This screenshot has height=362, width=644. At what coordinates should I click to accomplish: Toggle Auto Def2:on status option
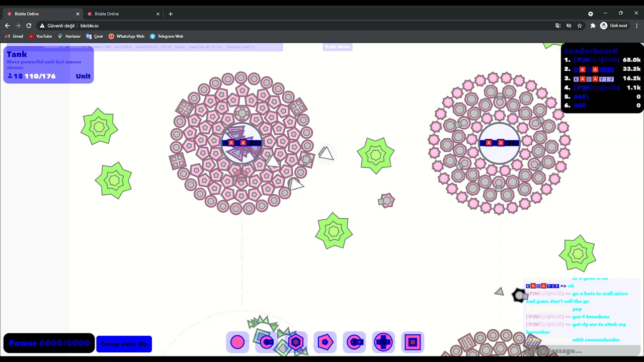tap(123, 47)
